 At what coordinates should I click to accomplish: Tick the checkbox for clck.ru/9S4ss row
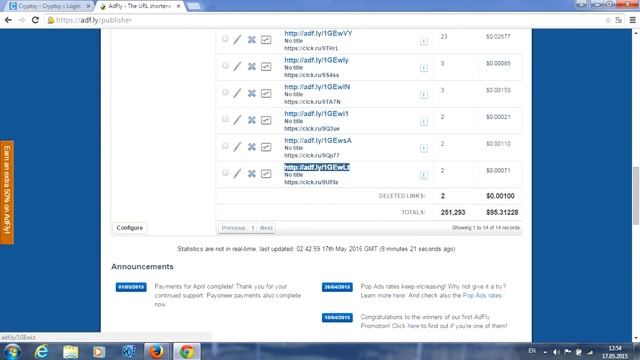tap(225, 65)
